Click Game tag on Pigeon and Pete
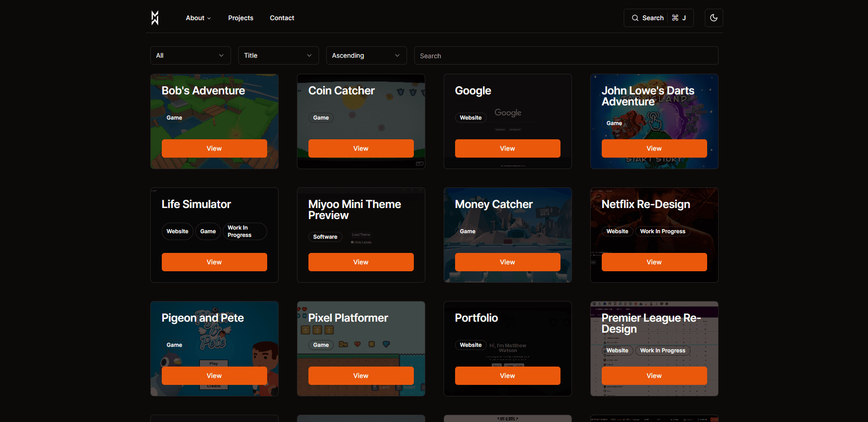This screenshot has height=422, width=868. [174, 345]
